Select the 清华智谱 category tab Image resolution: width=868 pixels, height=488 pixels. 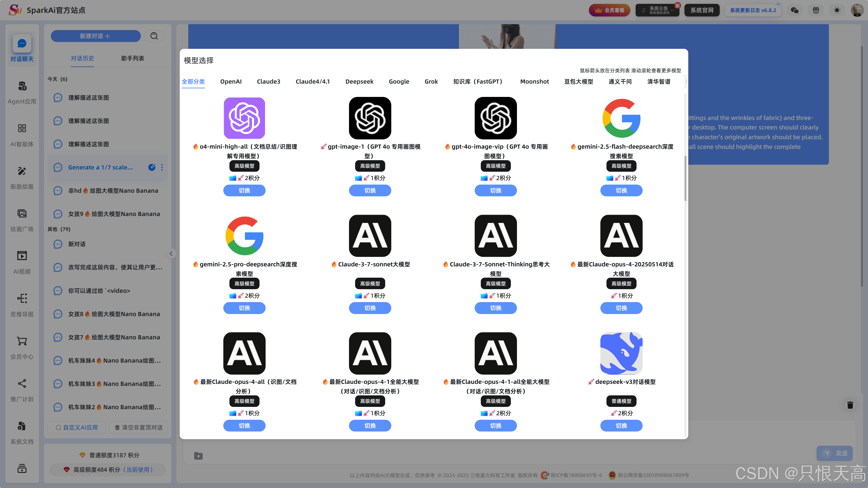659,82
